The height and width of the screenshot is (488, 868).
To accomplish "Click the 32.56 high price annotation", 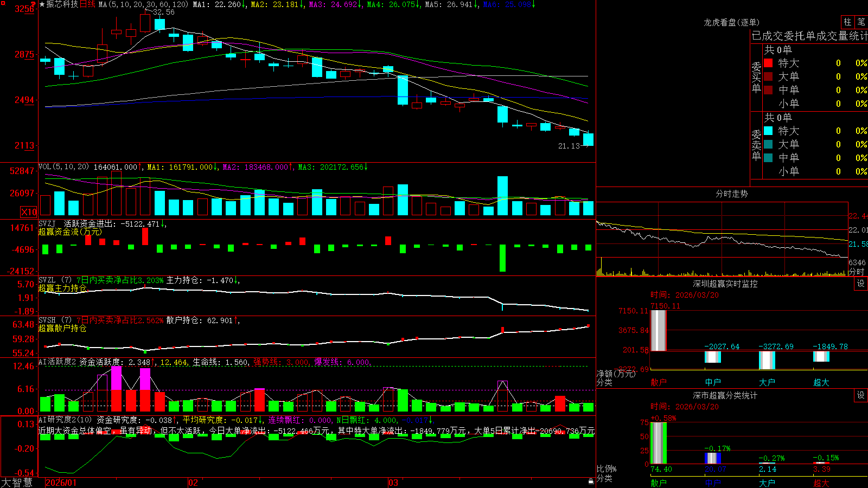I will [164, 12].
